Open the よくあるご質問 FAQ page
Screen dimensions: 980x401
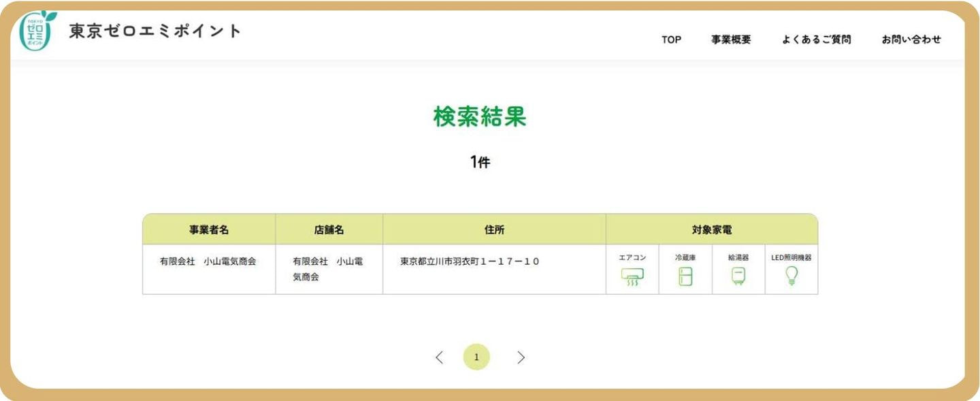tap(816, 39)
